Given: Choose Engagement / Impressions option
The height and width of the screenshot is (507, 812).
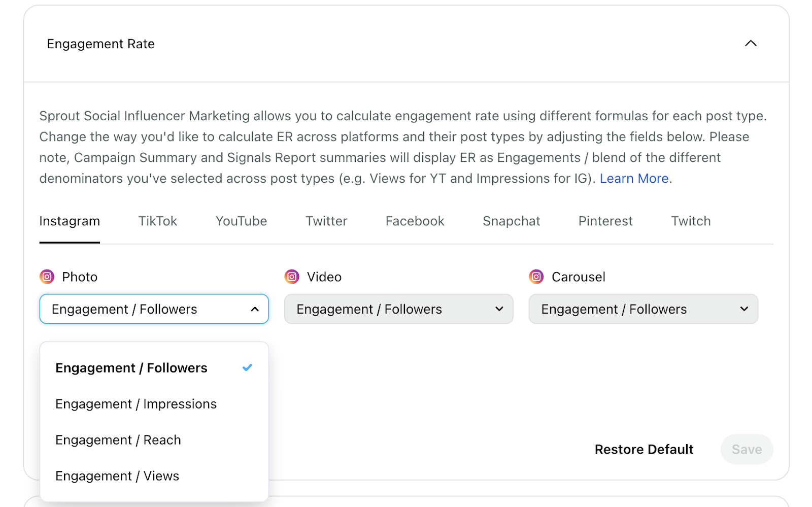Looking at the screenshot, I should click(154, 404).
